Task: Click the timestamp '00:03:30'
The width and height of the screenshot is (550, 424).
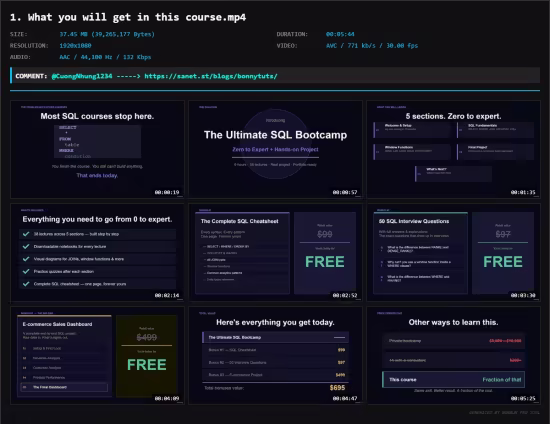Action: [x=523, y=295]
